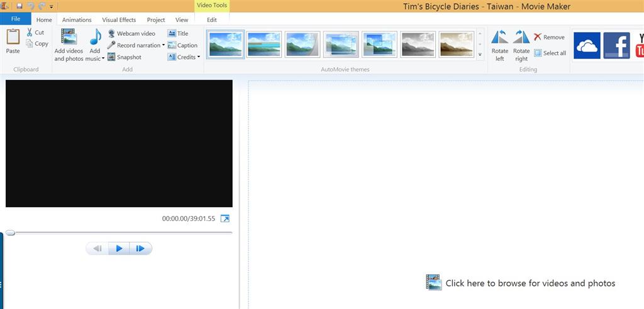Cut the selection with scissors icon
This screenshot has width=644, height=309.
click(35, 33)
